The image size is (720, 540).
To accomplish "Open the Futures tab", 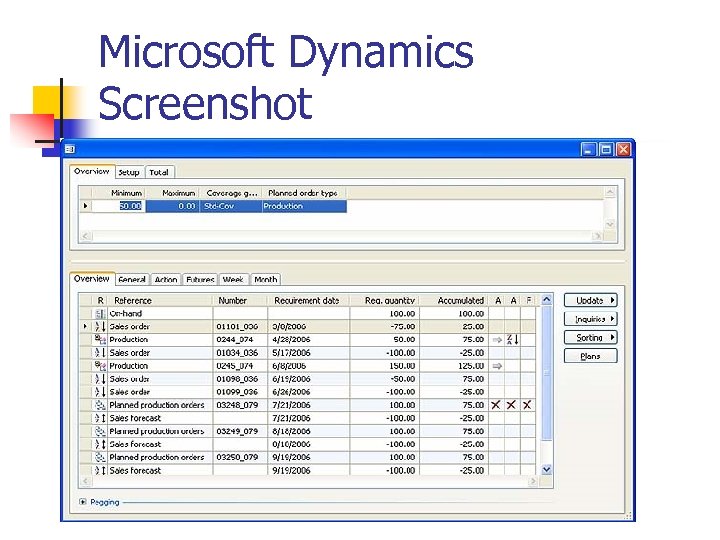I will [x=200, y=279].
